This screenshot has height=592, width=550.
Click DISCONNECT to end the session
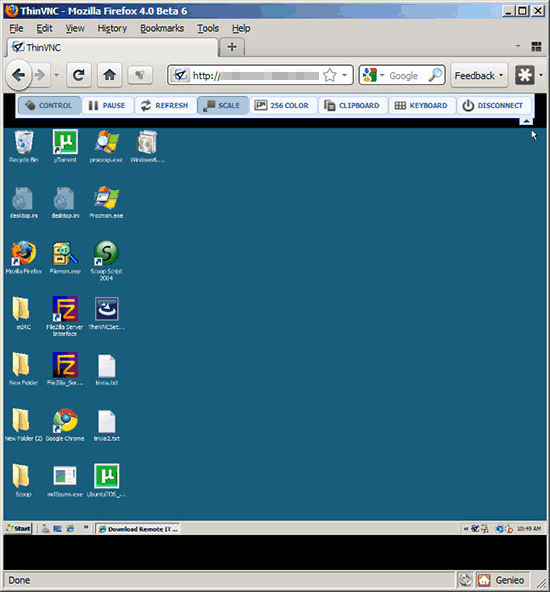[x=493, y=105]
